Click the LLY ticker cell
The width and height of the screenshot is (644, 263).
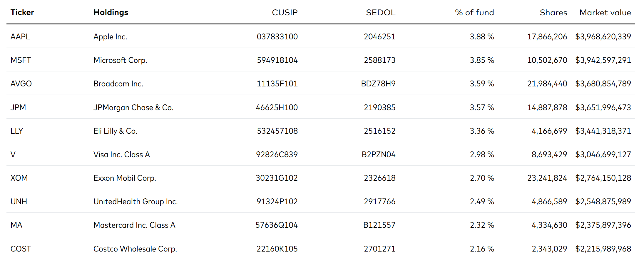(x=17, y=131)
